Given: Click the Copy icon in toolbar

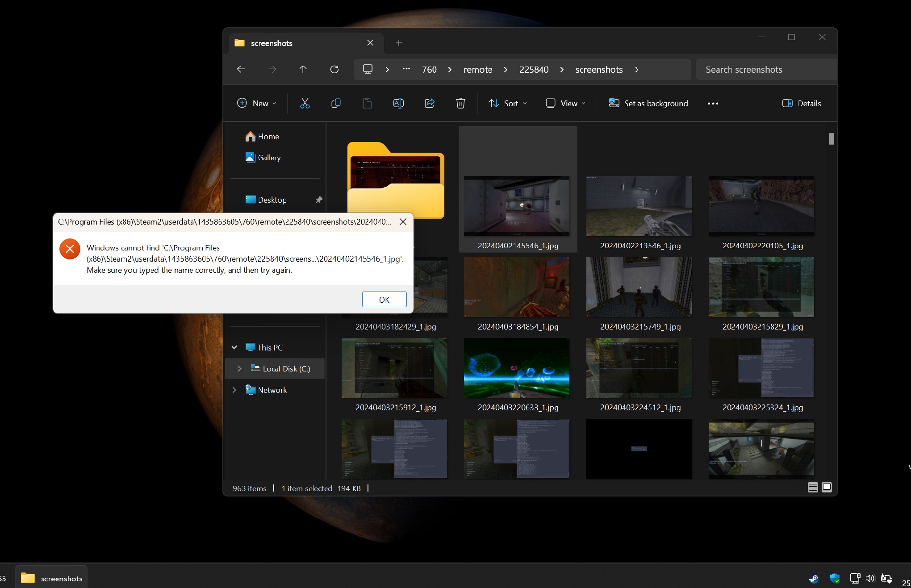Looking at the screenshot, I should pos(336,104).
